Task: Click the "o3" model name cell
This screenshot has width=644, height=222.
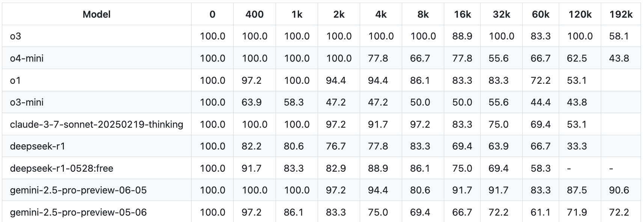Action: (x=16, y=36)
